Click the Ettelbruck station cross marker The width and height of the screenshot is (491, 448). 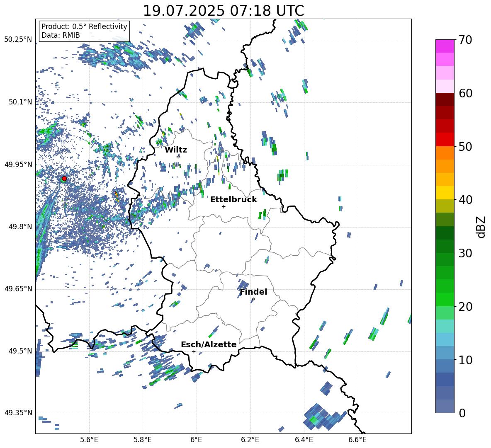click(224, 206)
